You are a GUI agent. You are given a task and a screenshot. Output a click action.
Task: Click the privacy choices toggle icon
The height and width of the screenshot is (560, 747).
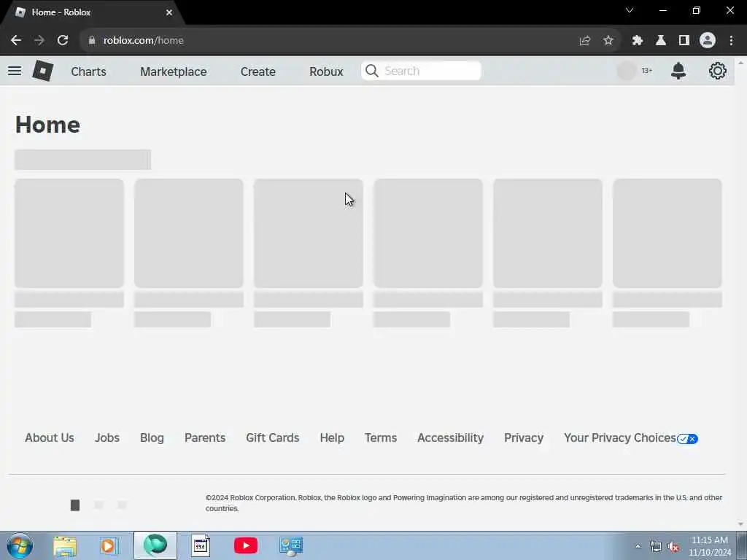(x=687, y=438)
